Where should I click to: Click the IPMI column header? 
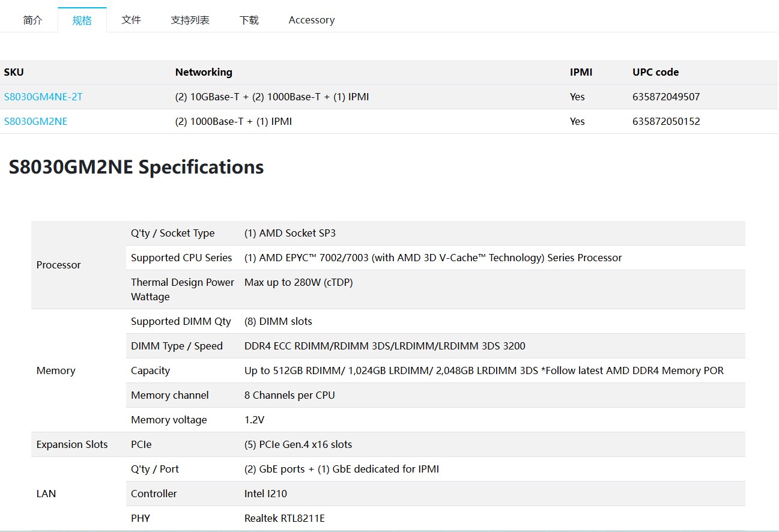(581, 72)
